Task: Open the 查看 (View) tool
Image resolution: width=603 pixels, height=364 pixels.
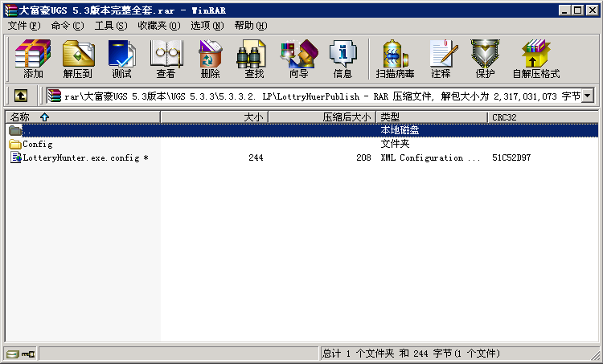Action: 166,59
